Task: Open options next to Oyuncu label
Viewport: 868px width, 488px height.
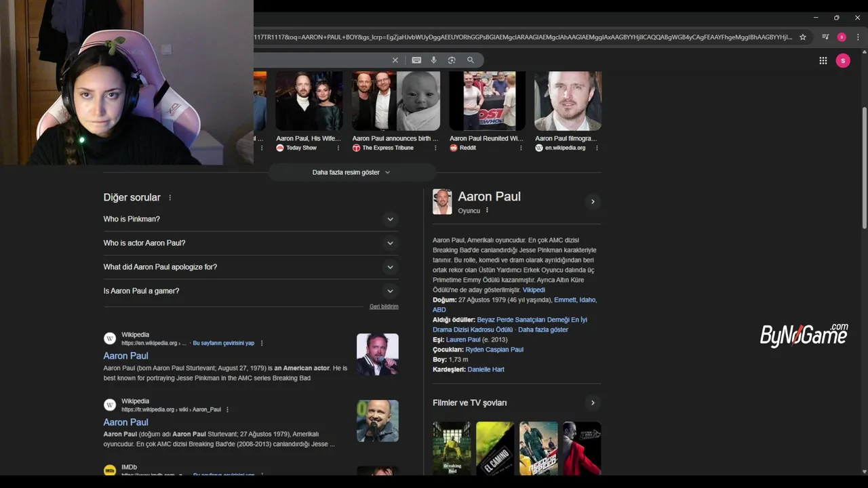Action: click(x=487, y=211)
